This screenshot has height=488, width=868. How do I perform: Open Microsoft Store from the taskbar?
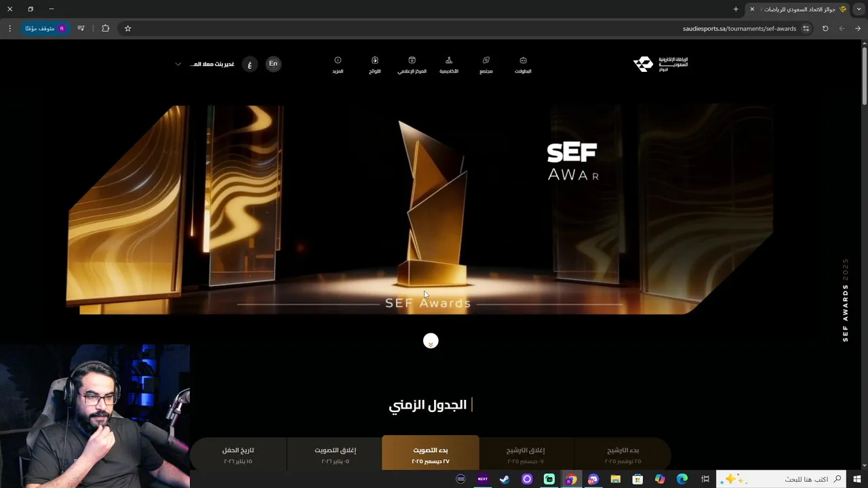637,479
